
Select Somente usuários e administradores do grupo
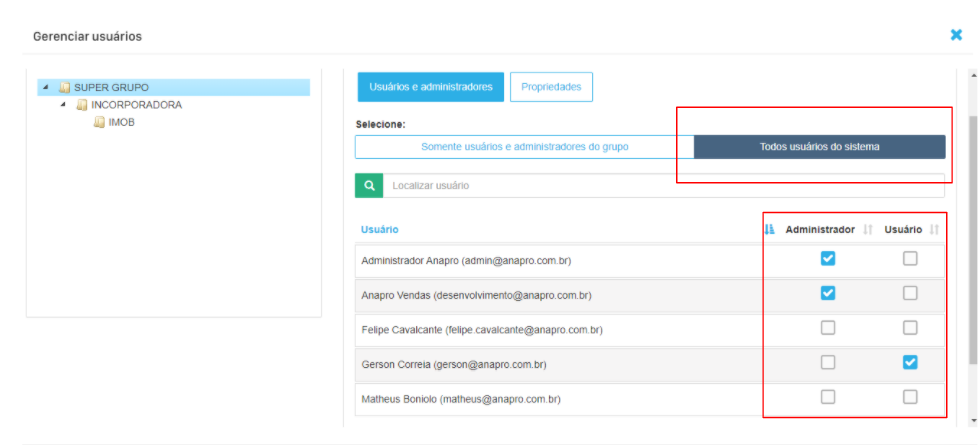click(x=524, y=147)
